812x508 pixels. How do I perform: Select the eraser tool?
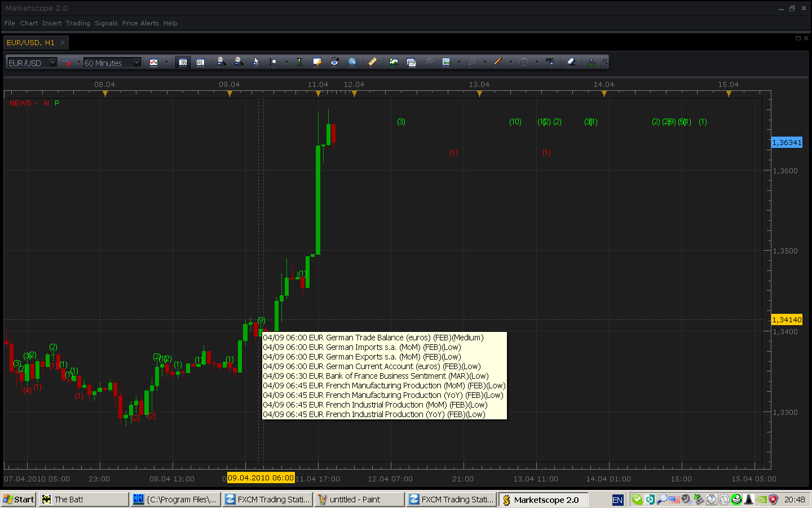point(571,62)
